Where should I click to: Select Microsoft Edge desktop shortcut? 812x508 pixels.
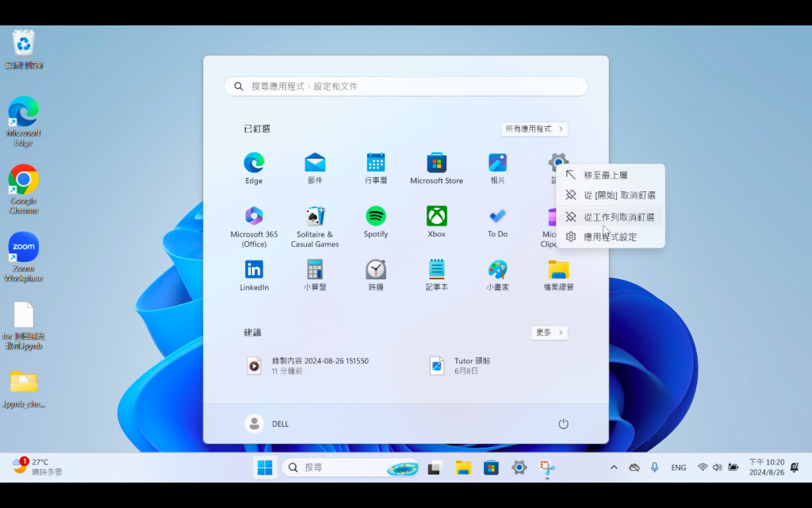23,121
